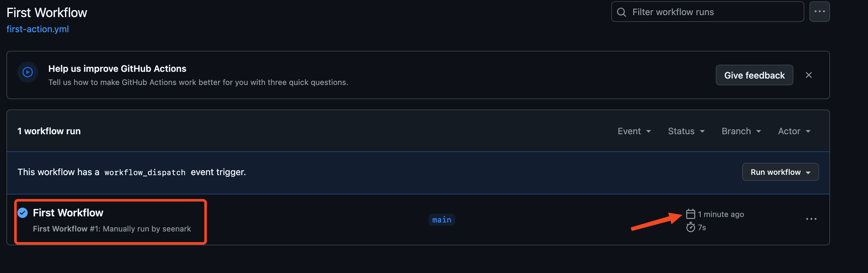Viewport: 868px width, 273px height.
Task: Click the GitHub Actions play icon
Action: (x=28, y=72)
